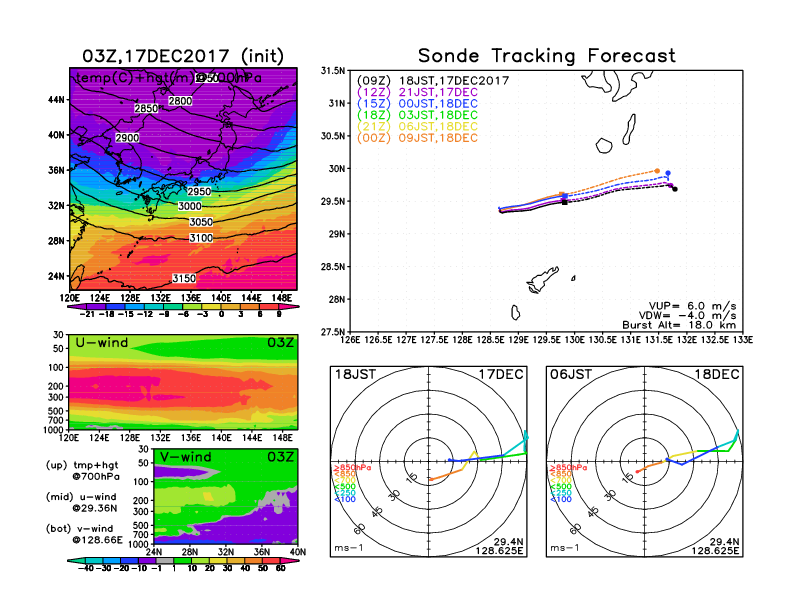Select the "(09Z) 18JST,17DEC2017" legend entry
The height and width of the screenshot is (612, 792).
coord(433,81)
